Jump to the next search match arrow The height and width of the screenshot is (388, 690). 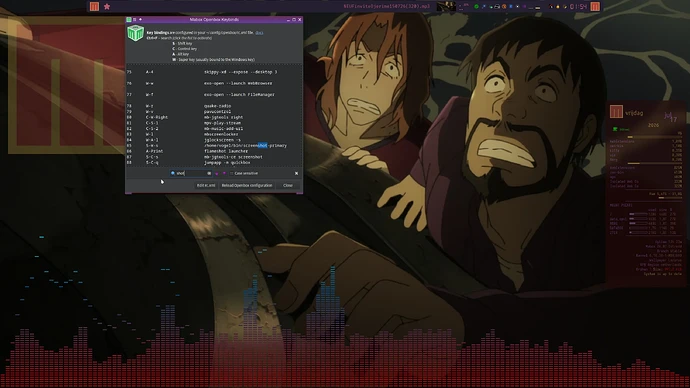(x=224, y=173)
